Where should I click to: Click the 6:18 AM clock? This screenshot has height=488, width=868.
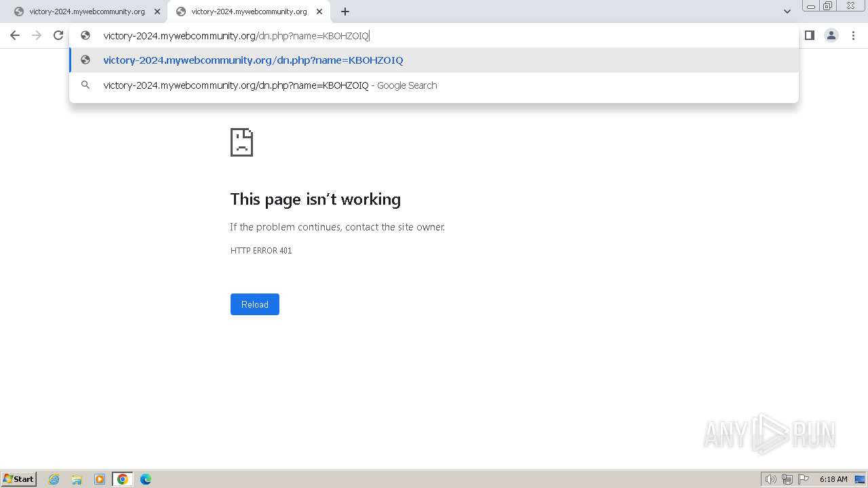click(833, 479)
